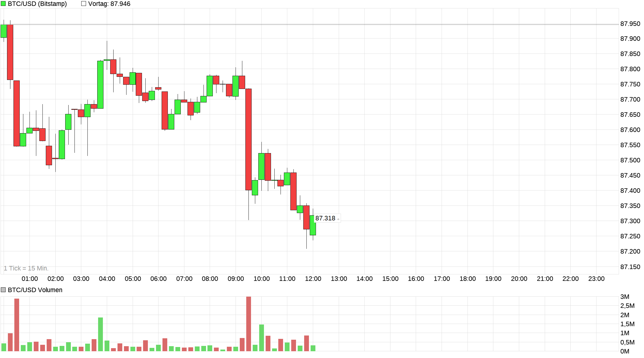The image size is (644, 358).
Task: Click the 3M volume axis label
Action: click(x=625, y=297)
